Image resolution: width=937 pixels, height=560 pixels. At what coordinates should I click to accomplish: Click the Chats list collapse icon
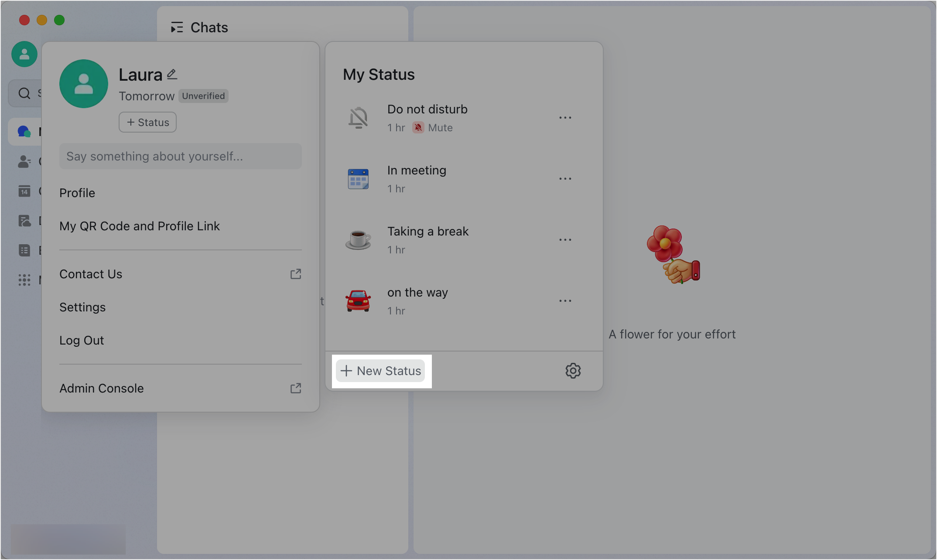click(x=177, y=28)
